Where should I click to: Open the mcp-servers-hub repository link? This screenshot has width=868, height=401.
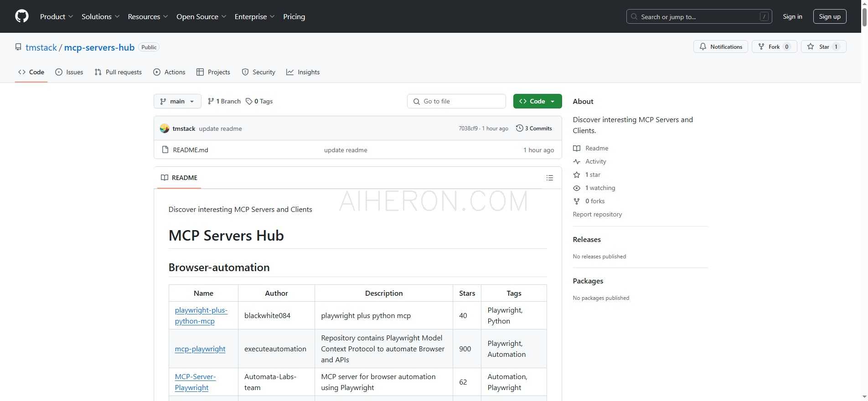pos(99,47)
